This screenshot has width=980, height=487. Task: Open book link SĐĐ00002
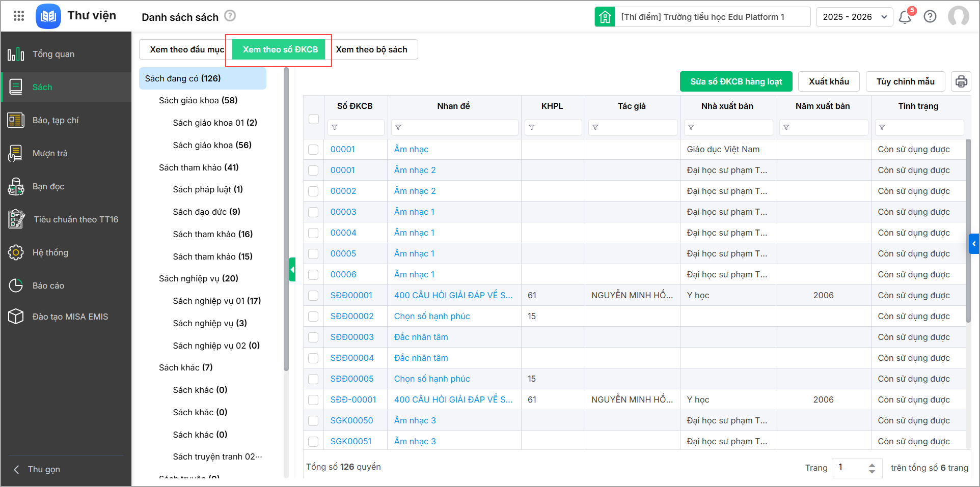click(x=352, y=316)
